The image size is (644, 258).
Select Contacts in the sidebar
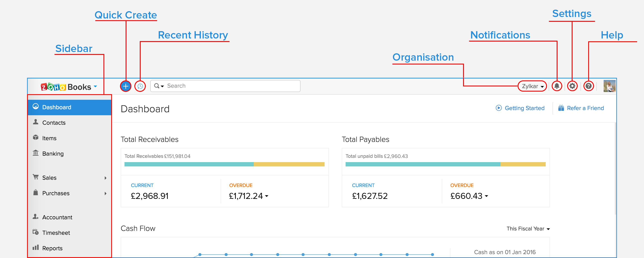[54, 123]
